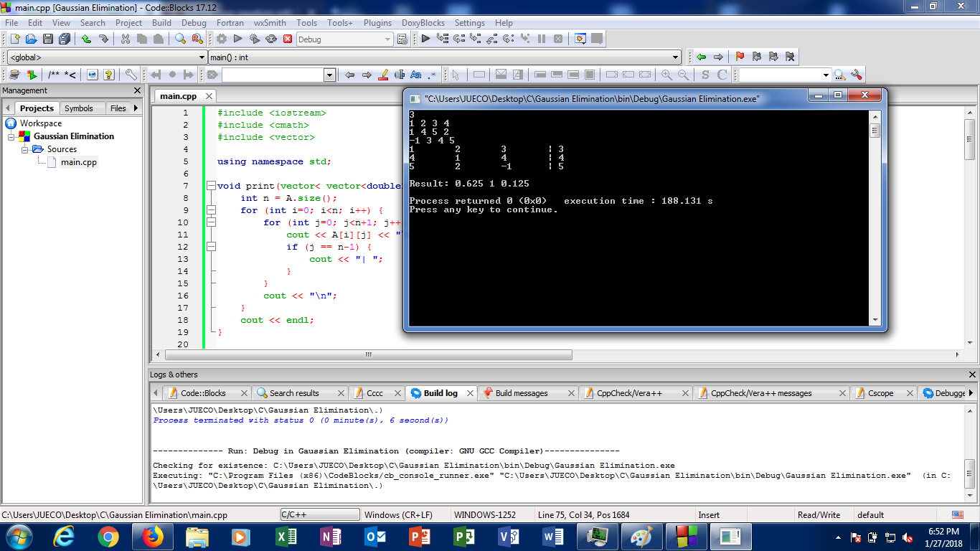Switch to the Build messages tab

[521, 393]
